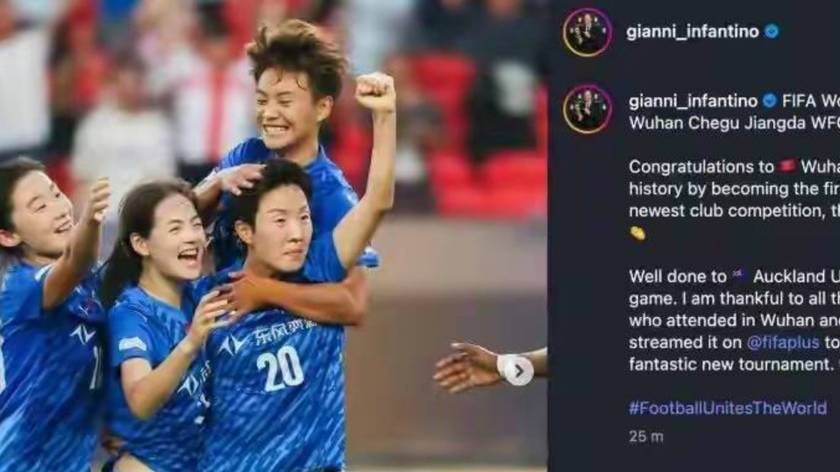The width and height of the screenshot is (840, 472).
Task: Click the Wuhan Chegu Jiangda WFC text
Action: pos(734,123)
